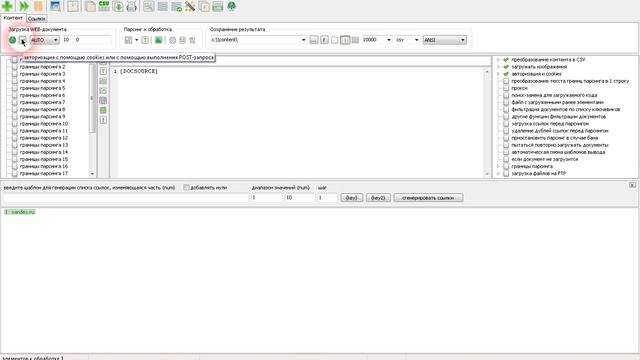Click the template editor vertical scrollbar up arrow
Screen dimensions: 640x360
click(x=487, y=71)
